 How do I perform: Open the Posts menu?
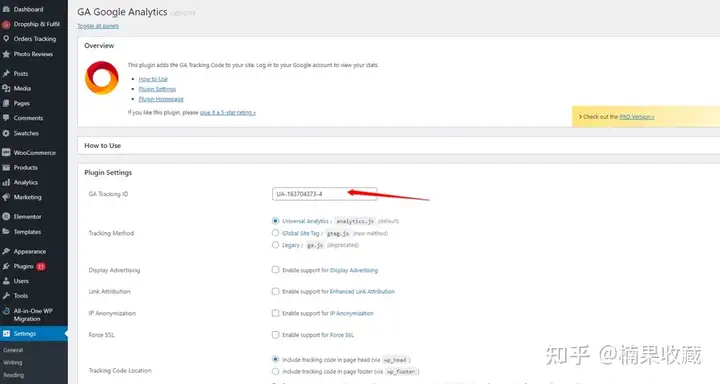click(x=21, y=73)
